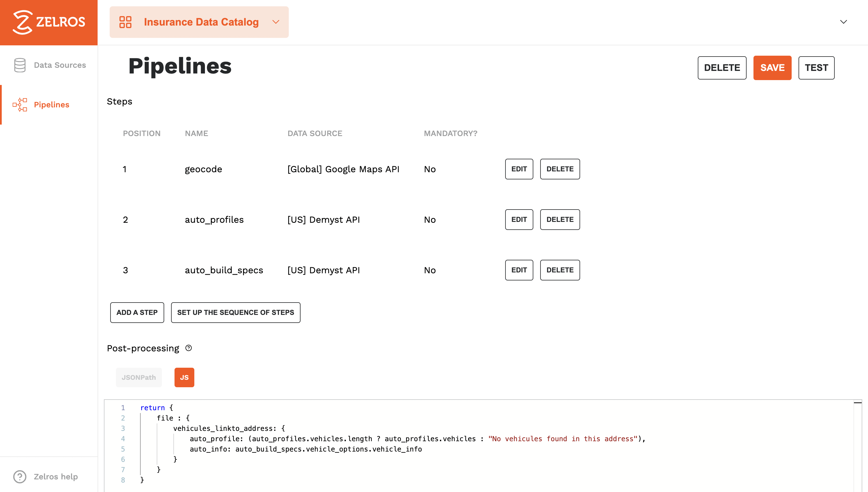Click the Steps section label
The height and width of the screenshot is (492, 868).
click(119, 101)
